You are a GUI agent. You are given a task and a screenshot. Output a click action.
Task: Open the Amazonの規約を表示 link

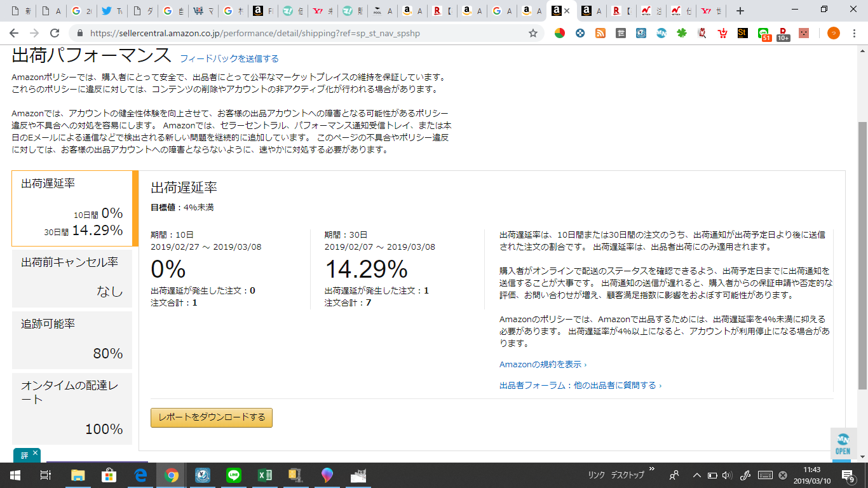tap(543, 364)
